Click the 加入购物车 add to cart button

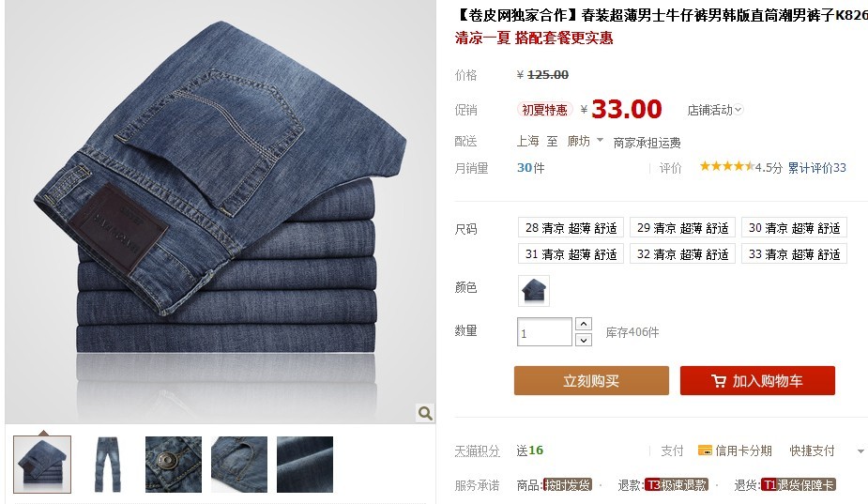[x=757, y=380]
